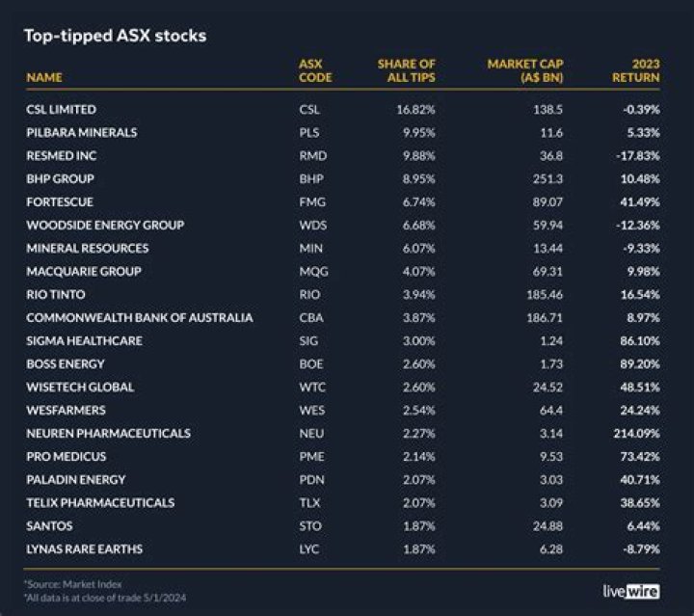Click the ASX CODE column header
This screenshot has height=616, width=694.
pyautogui.click(x=315, y=70)
